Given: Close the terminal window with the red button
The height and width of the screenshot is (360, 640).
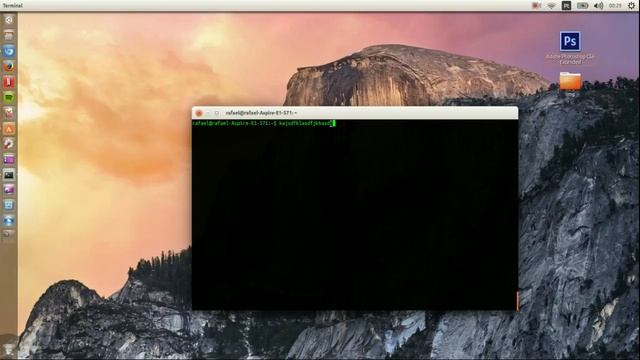Looking at the screenshot, I should [x=199, y=113].
